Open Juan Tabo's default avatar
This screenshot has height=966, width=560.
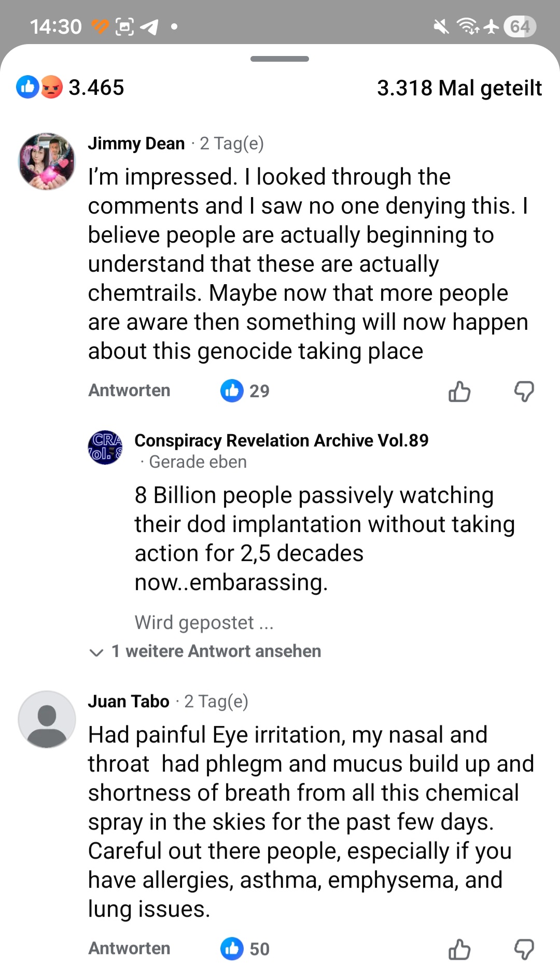[x=47, y=719]
